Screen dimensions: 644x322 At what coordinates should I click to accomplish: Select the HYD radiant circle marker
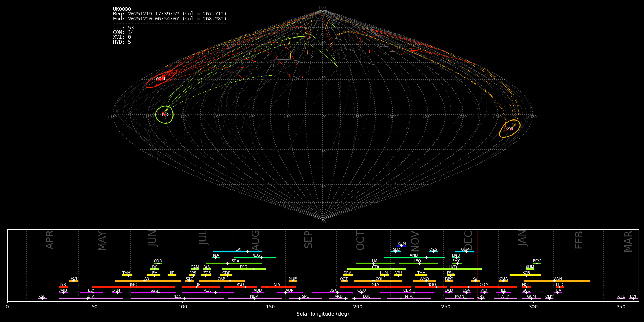[164, 114]
